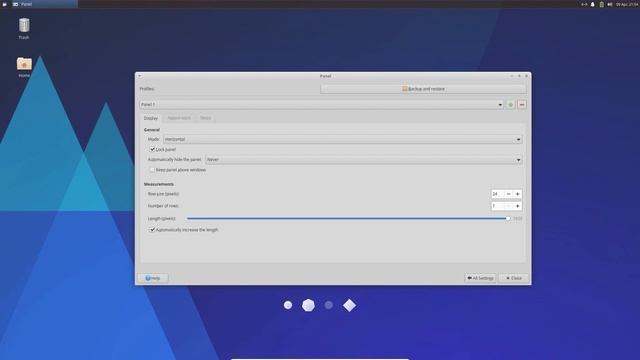Click the volume speaker tray icon
The image size is (640, 360).
point(610,4)
